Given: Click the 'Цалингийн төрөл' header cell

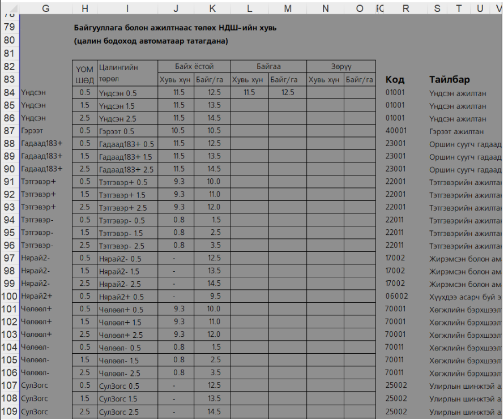Looking at the screenshot, I should 127,74.
